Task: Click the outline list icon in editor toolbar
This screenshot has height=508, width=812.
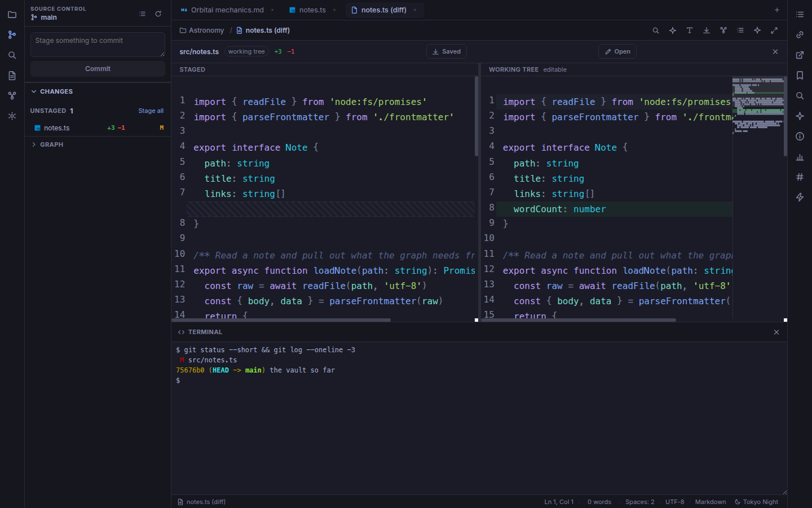Action: coord(740,30)
